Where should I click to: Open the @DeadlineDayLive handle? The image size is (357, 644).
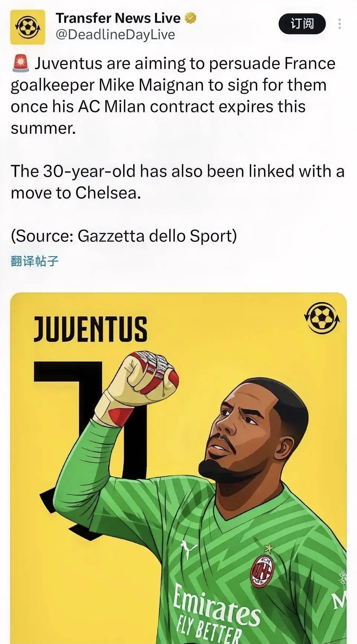click(115, 35)
